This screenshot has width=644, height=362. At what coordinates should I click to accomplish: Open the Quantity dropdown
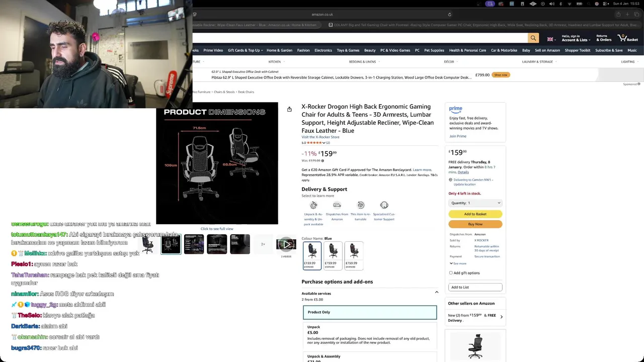point(475,203)
